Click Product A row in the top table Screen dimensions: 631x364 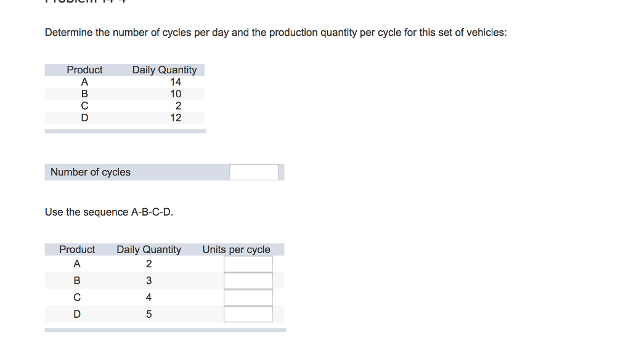pyautogui.click(x=84, y=81)
